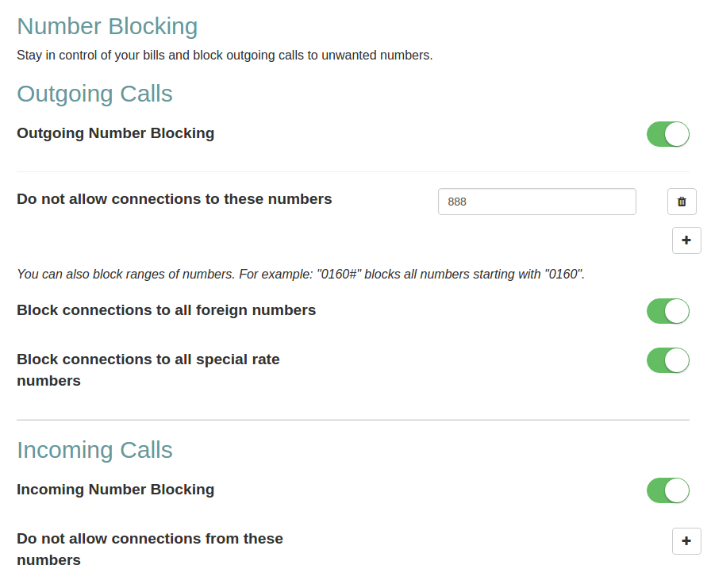Image resolution: width=711 pixels, height=588 pixels.
Task: Select the Incoming Calls section heading
Action: tap(94, 450)
